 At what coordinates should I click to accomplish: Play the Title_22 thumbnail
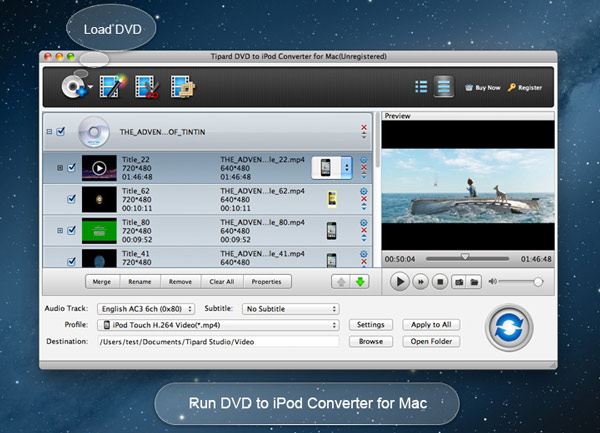click(x=99, y=168)
